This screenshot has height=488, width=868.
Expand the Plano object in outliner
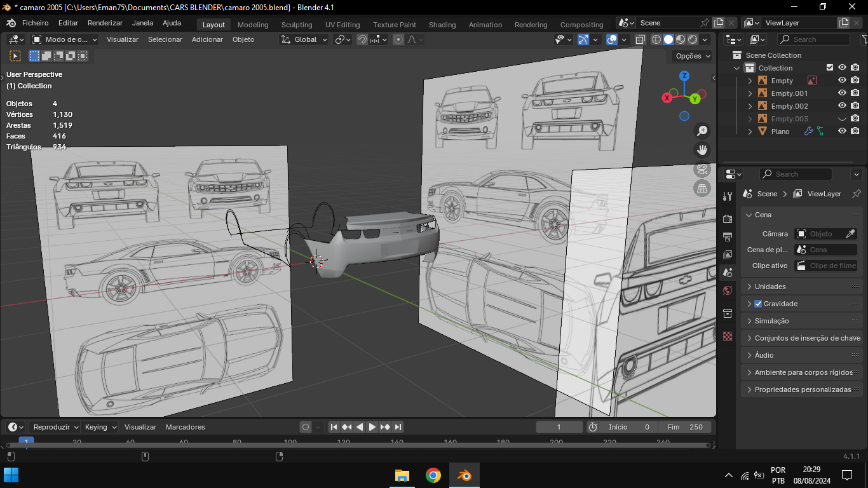tap(750, 132)
